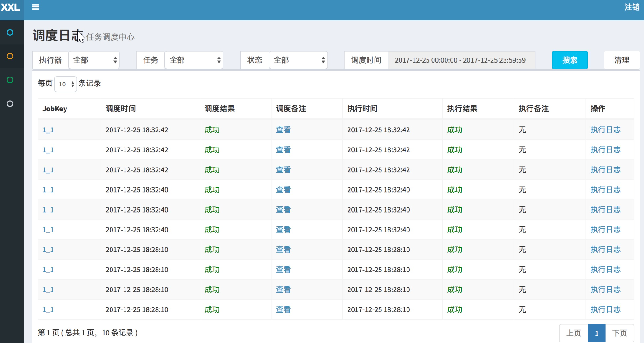Click the 调度时间 filter label
This screenshot has height=348, width=644.
[366, 60]
